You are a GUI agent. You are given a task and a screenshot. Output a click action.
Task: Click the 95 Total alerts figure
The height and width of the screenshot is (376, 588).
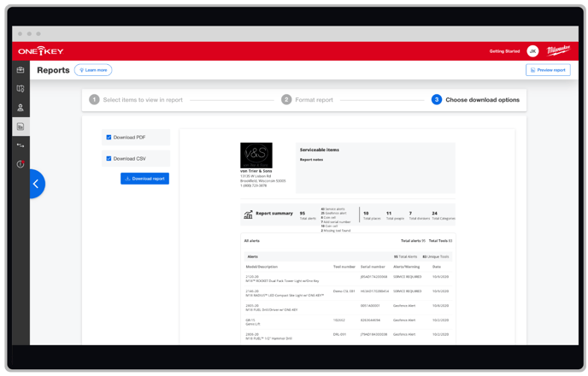(308, 215)
